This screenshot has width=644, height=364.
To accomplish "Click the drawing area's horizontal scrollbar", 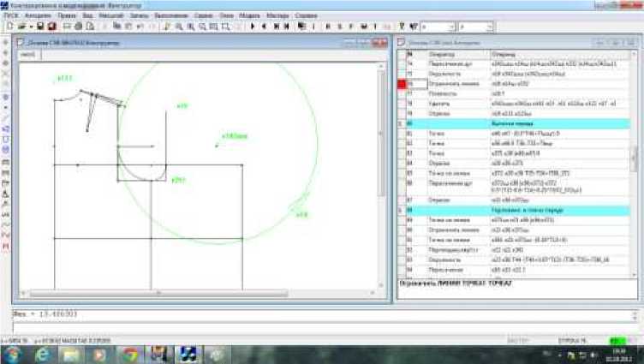I will tap(197, 293).
